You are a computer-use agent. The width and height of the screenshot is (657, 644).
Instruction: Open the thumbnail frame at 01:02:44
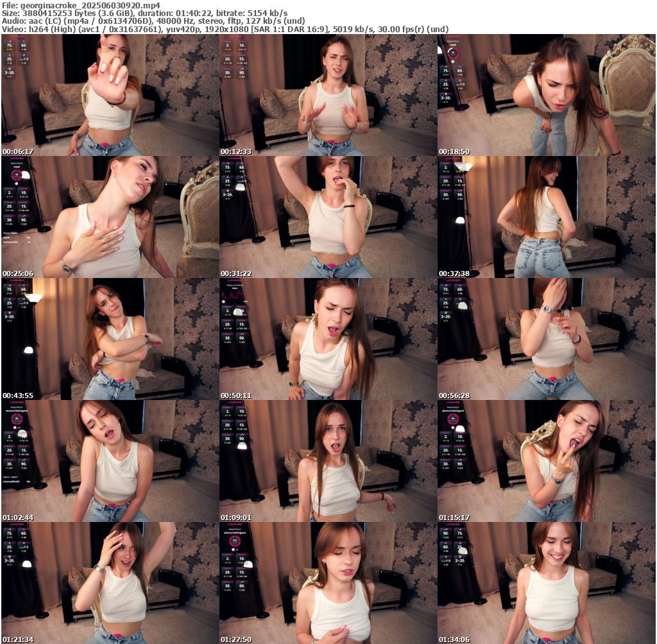click(x=110, y=461)
